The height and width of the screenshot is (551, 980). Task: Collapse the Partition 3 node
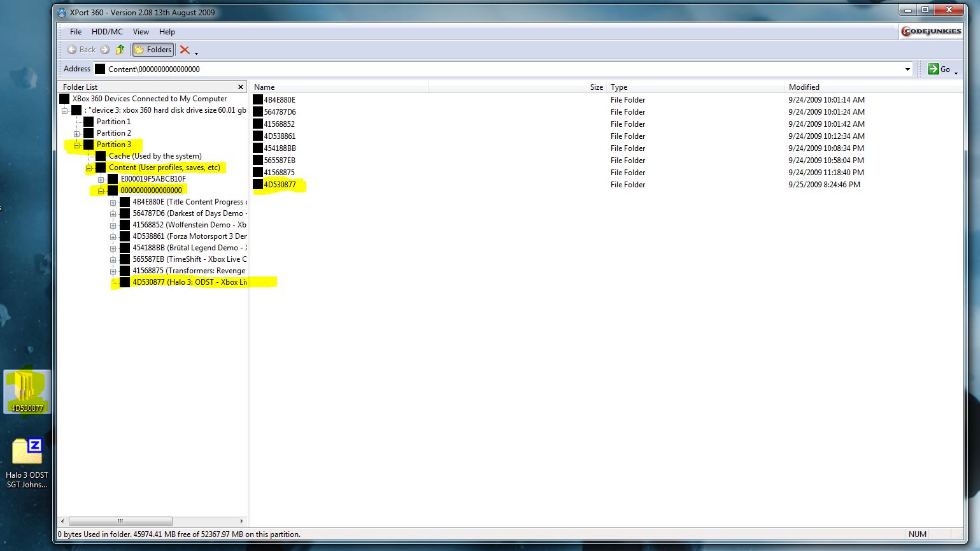click(x=76, y=145)
